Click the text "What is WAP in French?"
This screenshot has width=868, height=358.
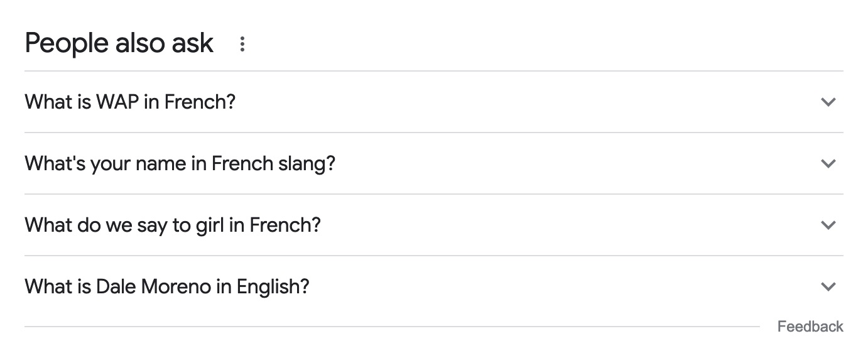click(x=130, y=102)
